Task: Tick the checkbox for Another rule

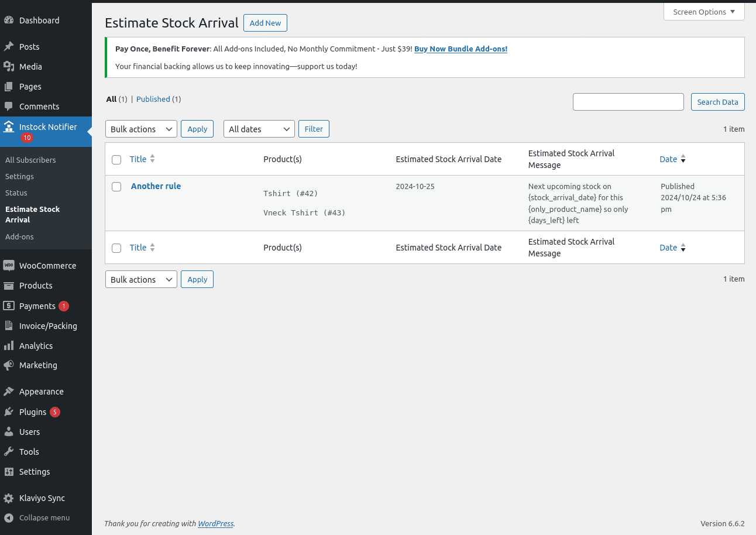Action: tap(116, 187)
